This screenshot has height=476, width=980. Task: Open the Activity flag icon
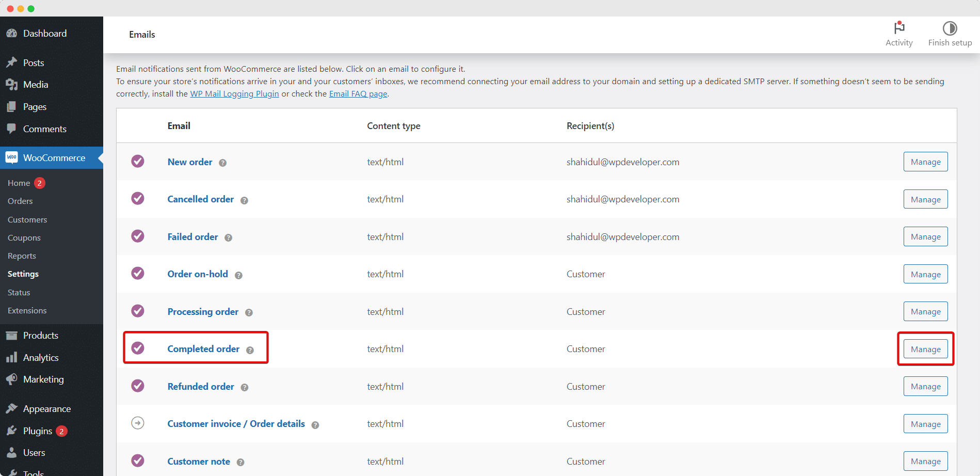899,27
